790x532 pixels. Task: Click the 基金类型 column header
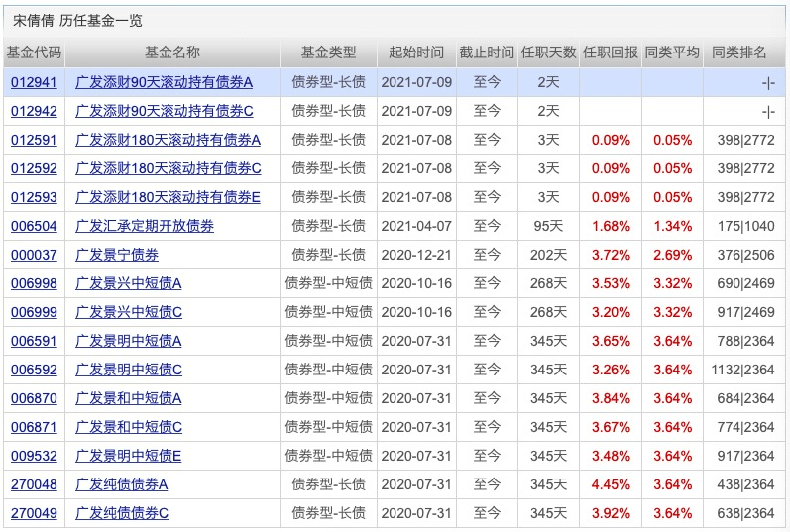click(x=329, y=53)
